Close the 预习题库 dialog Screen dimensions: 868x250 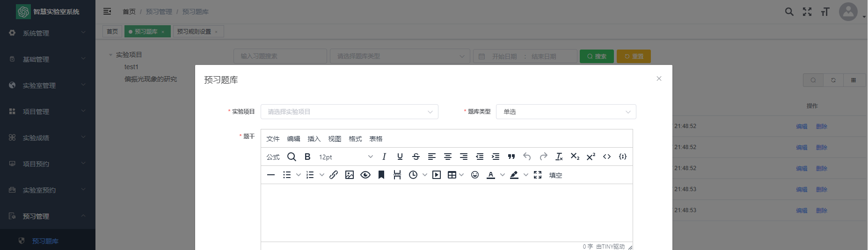659,79
